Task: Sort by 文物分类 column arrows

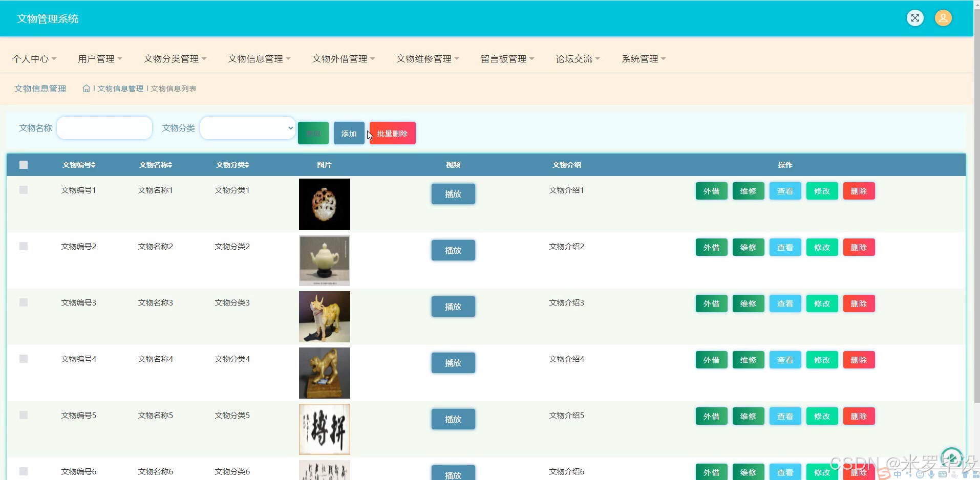Action: [246, 165]
